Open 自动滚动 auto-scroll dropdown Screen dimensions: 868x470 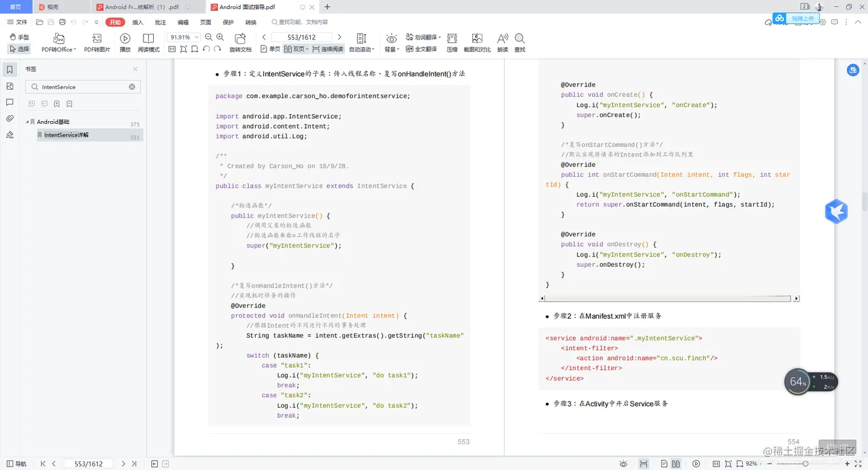coord(362,43)
